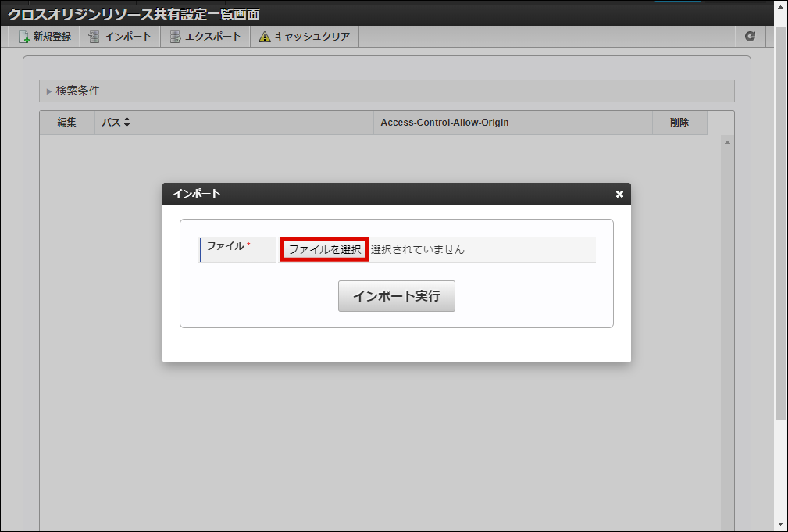Select the 編集 column header

(x=67, y=122)
